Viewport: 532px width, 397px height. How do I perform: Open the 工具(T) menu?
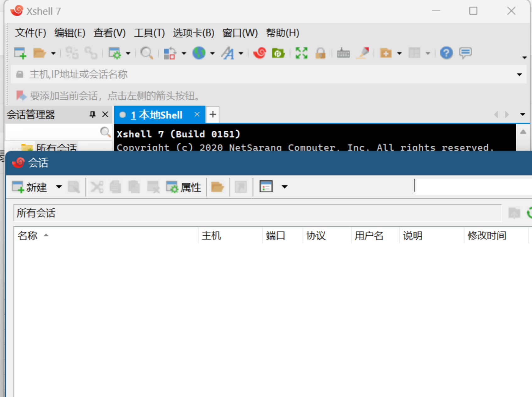[150, 33]
